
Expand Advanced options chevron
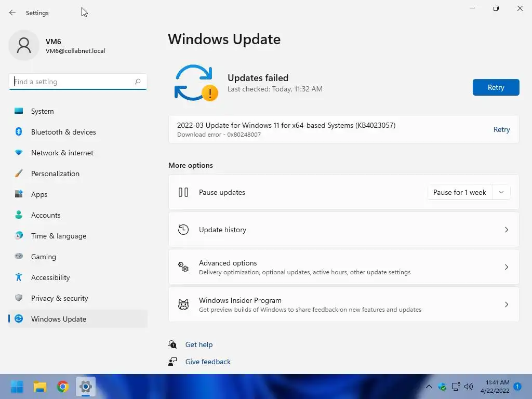(506, 267)
